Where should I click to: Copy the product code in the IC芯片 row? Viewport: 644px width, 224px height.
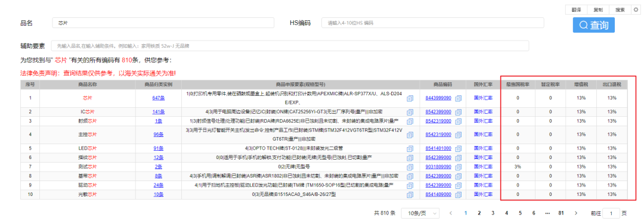[x=459, y=112]
